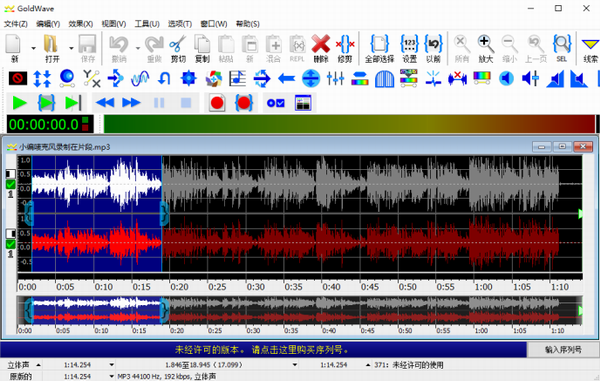The width and height of the screenshot is (600, 381).
Task: Click the reverse left arrow effect icon
Action: pos(286,79)
